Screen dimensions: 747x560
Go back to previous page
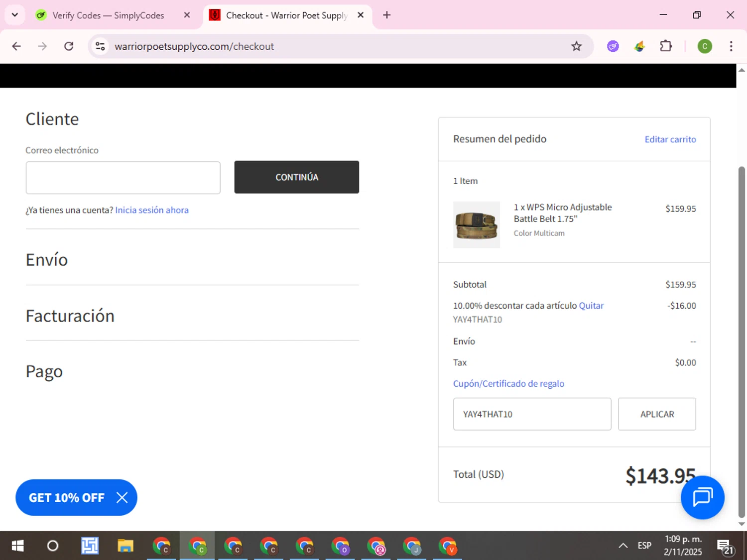pos(16,46)
